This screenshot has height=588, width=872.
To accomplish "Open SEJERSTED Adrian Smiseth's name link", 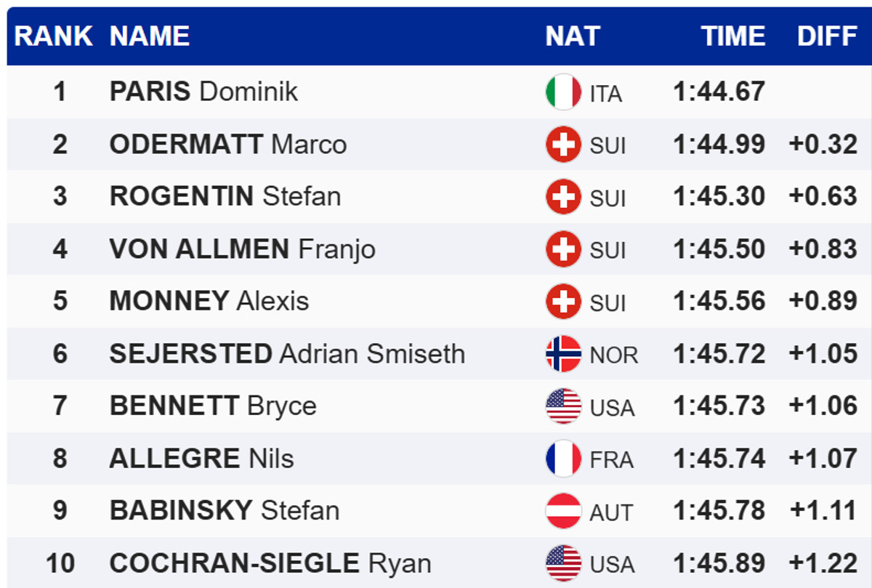I will tap(287, 354).
